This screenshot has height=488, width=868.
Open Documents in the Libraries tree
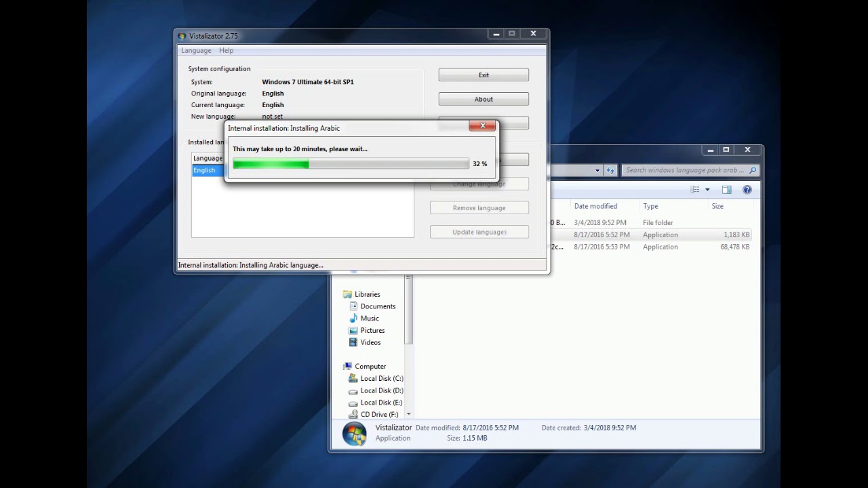[378, 306]
